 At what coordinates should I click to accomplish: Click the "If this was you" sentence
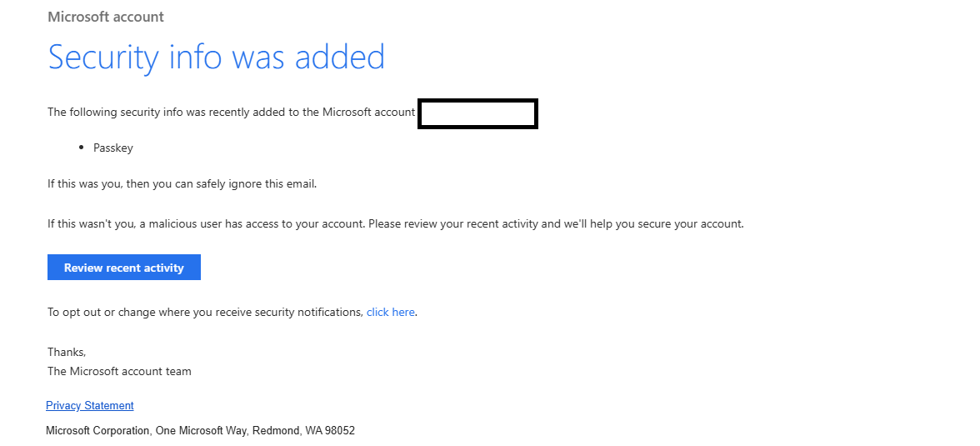pos(182,184)
